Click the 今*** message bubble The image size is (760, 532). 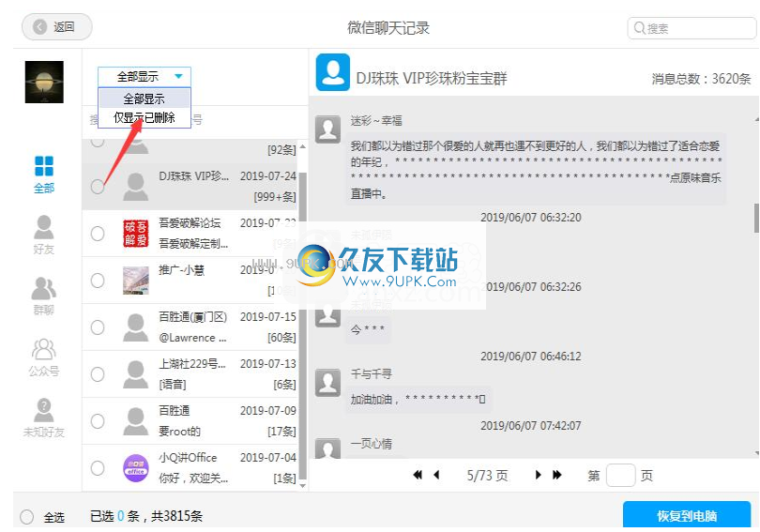[368, 329]
